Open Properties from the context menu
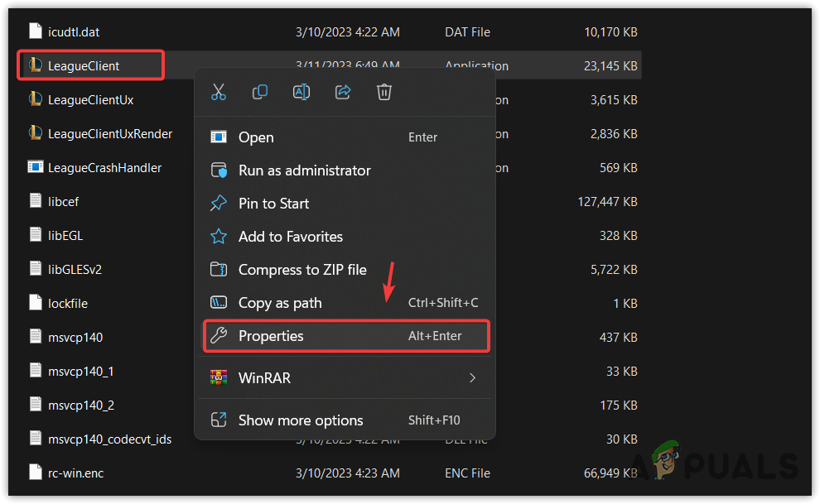Screen dimensions: 820x504 [345, 336]
